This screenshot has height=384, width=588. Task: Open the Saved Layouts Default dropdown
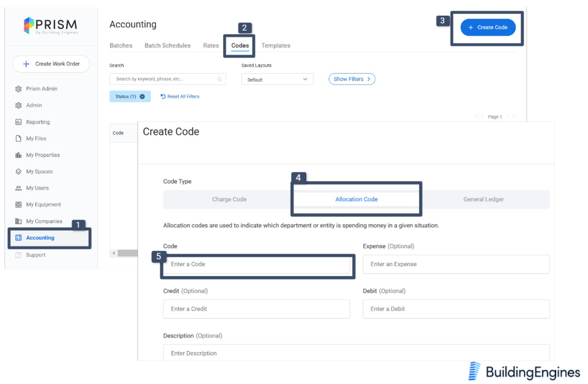point(277,79)
